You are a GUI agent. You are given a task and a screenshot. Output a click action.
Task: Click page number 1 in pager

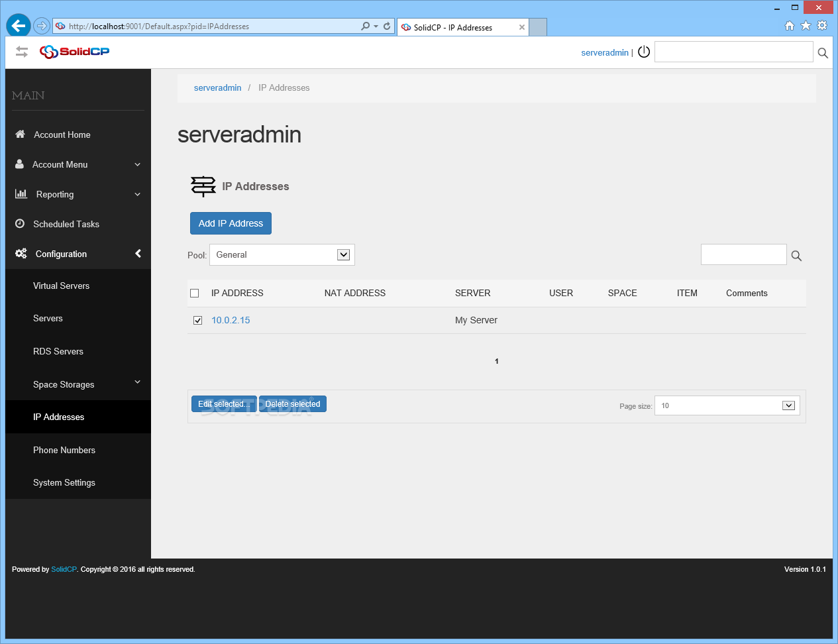(x=497, y=361)
